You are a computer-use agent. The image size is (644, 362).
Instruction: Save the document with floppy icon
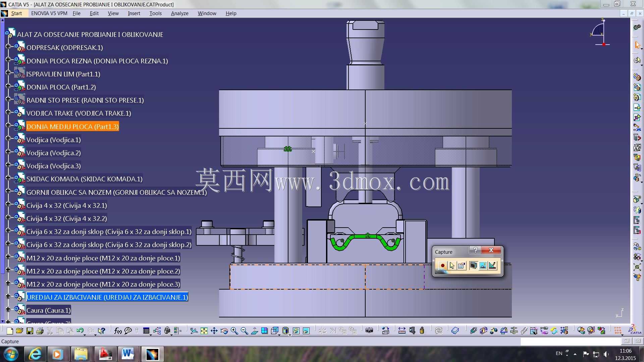click(30, 331)
